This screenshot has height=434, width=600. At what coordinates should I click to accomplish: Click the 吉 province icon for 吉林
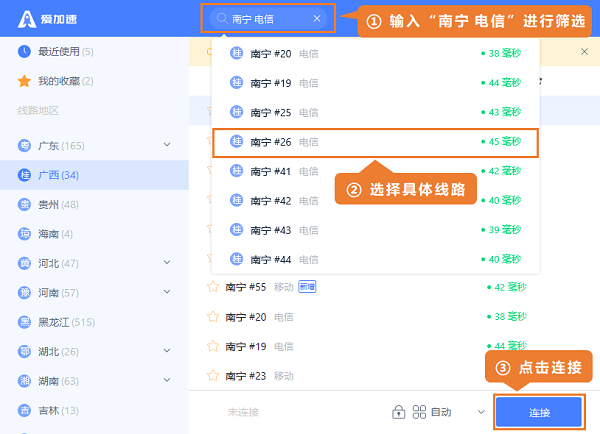(24, 410)
